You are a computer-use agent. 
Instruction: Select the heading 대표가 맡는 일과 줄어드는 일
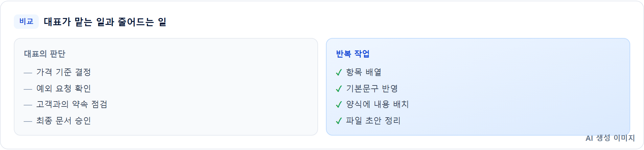pyautogui.click(x=105, y=22)
